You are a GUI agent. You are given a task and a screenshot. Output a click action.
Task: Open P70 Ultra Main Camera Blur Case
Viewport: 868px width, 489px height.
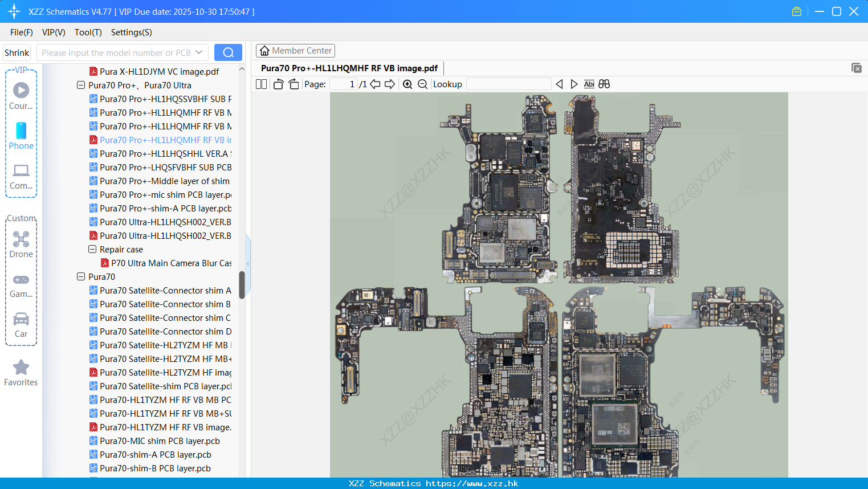[x=166, y=263]
